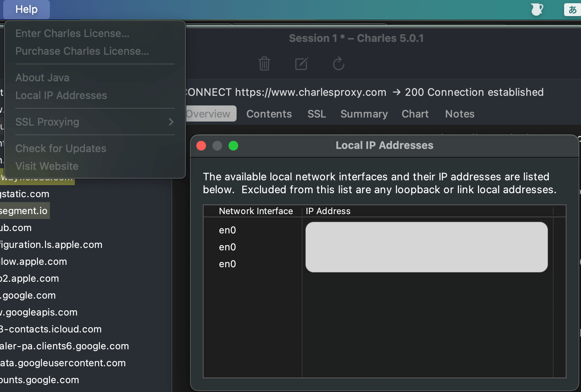The height and width of the screenshot is (392, 581).
Task: Select the low.apple.com host entry
Action: pos(34,262)
